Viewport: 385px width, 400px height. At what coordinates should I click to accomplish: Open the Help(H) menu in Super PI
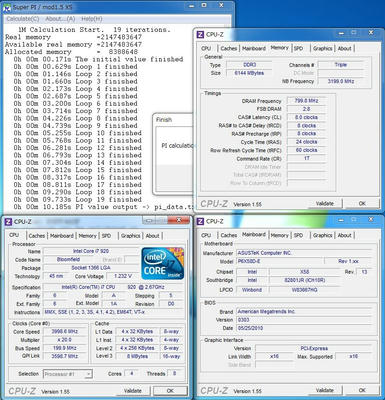pos(92,19)
